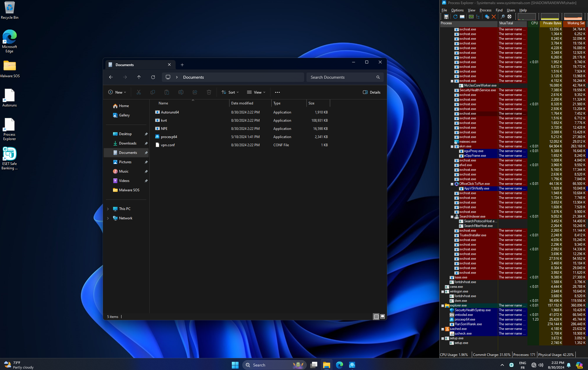Click the New button in File Explorer
This screenshot has height=370, width=588.
tap(117, 92)
